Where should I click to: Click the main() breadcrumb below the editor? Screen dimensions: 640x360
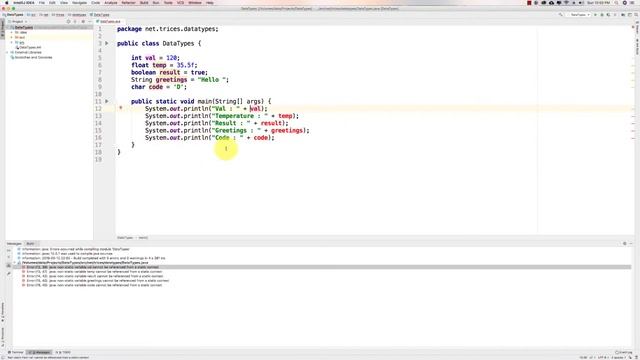[143, 238]
